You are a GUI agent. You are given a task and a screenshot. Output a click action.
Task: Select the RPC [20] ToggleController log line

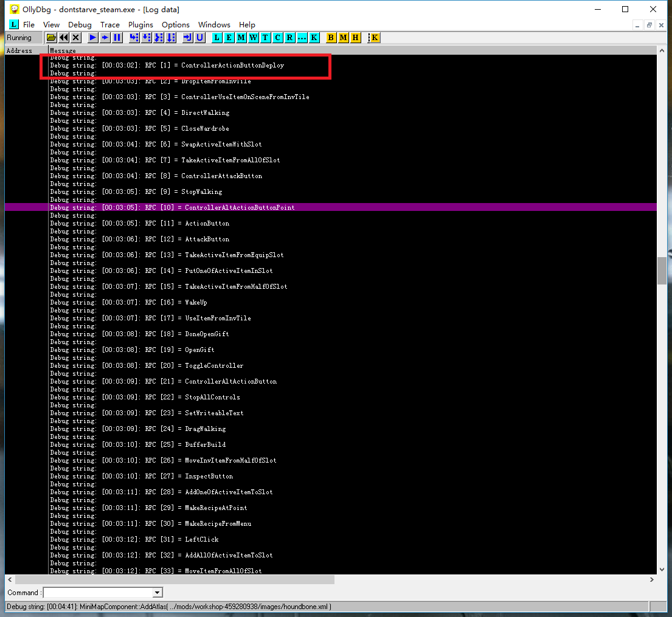[330, 365]
